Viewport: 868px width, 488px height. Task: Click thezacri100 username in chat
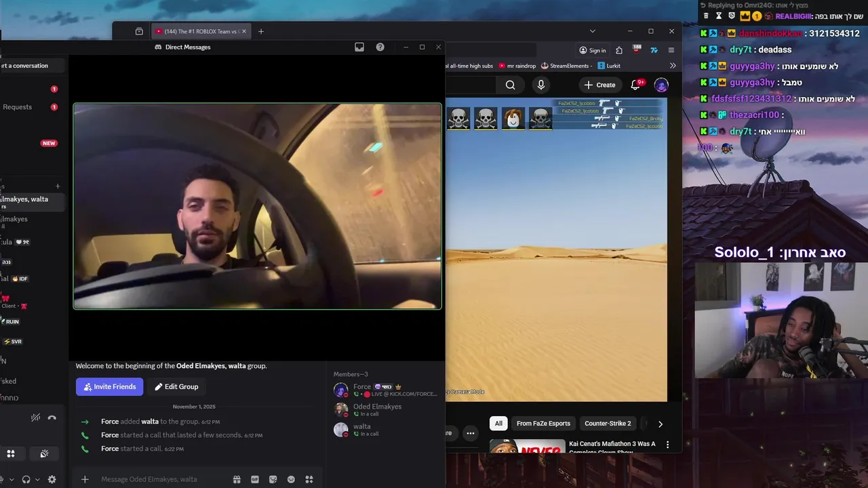(754, 115)
